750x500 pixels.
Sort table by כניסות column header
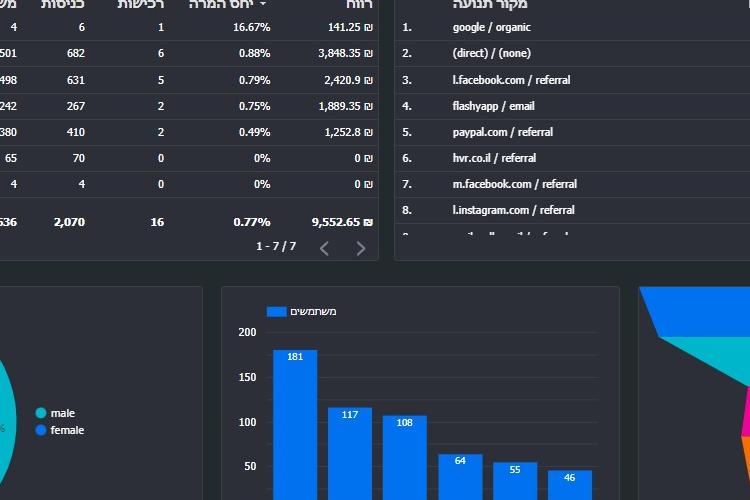(63, 5)
